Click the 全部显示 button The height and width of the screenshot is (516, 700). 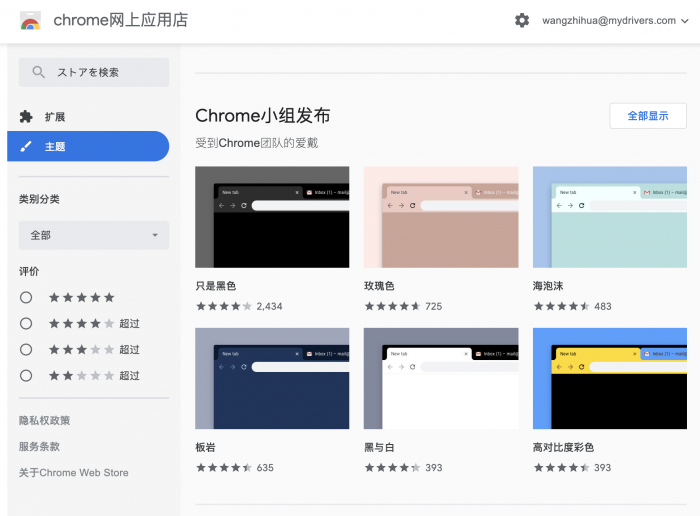click(647, 116)
